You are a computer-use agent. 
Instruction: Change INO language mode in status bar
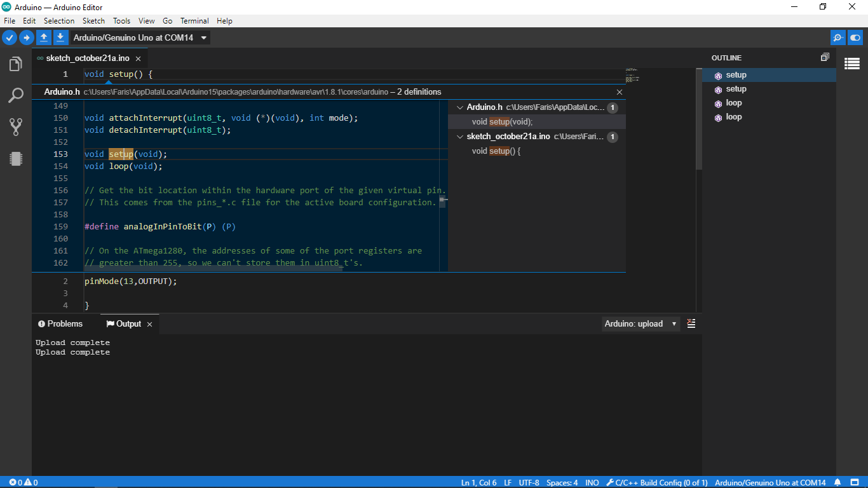(592, 482)
